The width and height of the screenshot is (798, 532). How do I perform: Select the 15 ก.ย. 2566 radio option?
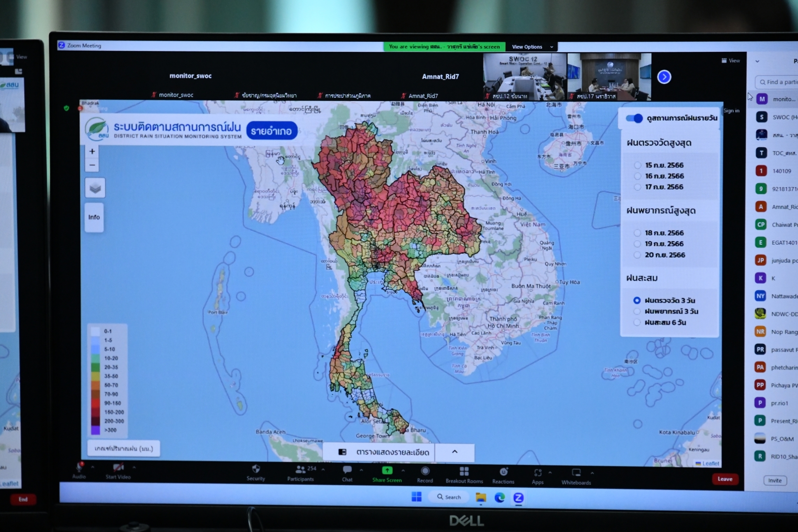(x=637, y=165)
